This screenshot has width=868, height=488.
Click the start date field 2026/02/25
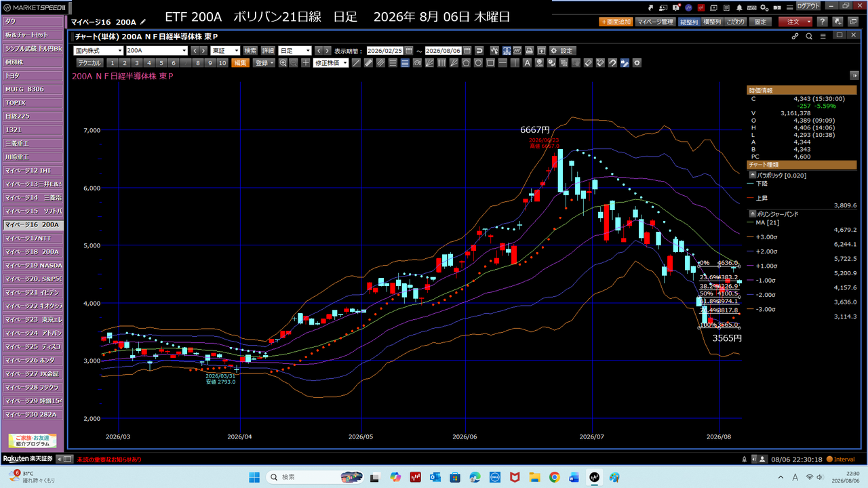385,51
